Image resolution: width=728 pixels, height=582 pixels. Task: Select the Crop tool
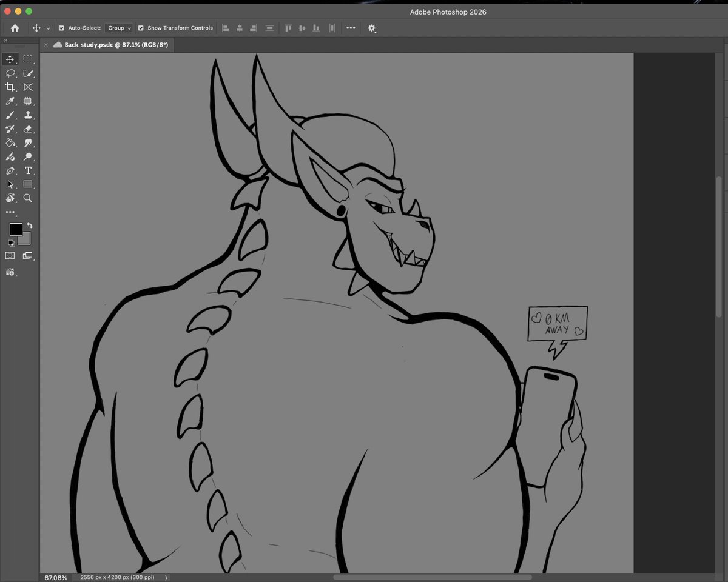click(10, 87)
